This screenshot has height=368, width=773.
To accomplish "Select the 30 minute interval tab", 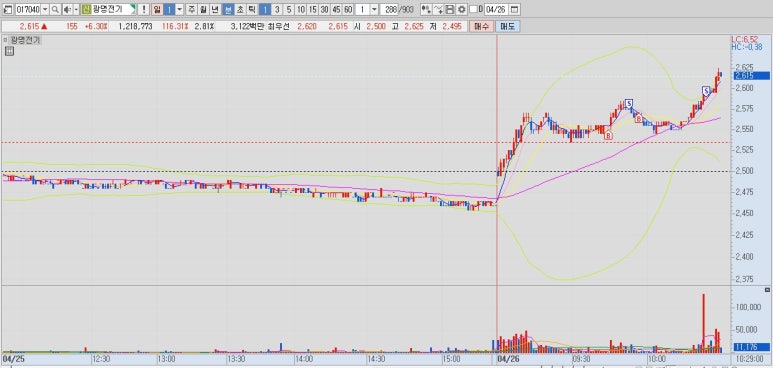I will (x=324, y=9).
